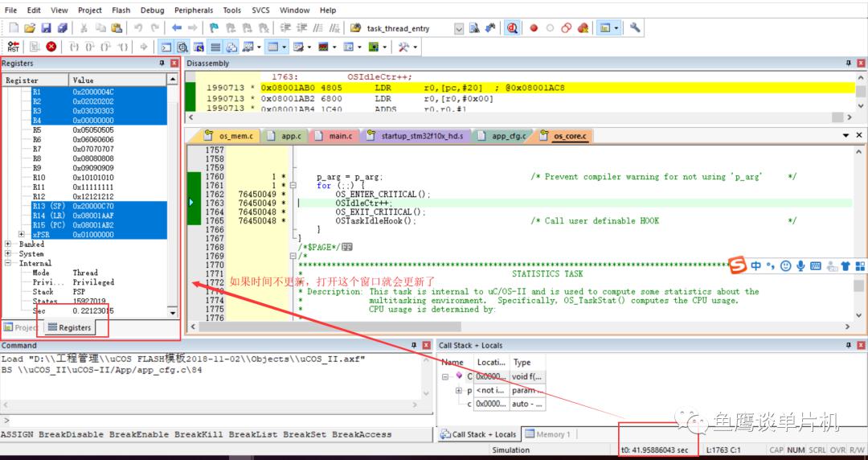Switch to the app_cfg.c tab
Screen dimensions: 868x460
501,136
